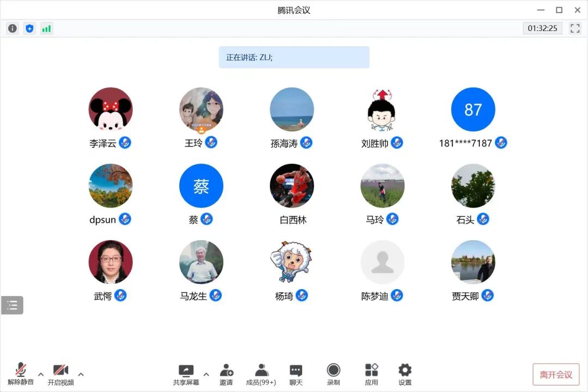Open the 应用 apps menu
588x392 pixels.
click(x=372, y=375)
